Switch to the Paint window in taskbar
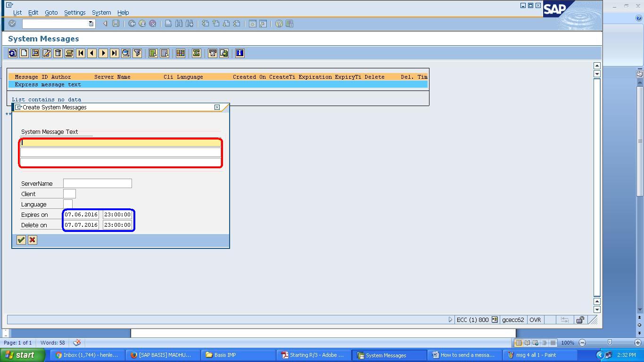 [540, 355]
